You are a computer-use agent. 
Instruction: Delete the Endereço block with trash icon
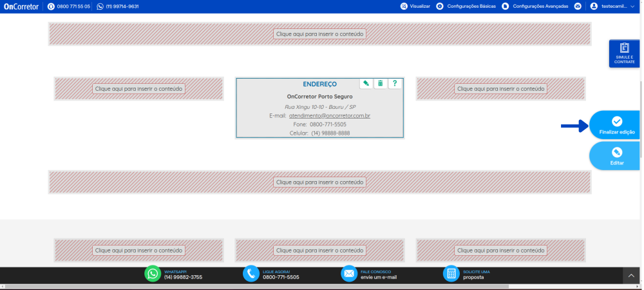click(381, 83)
